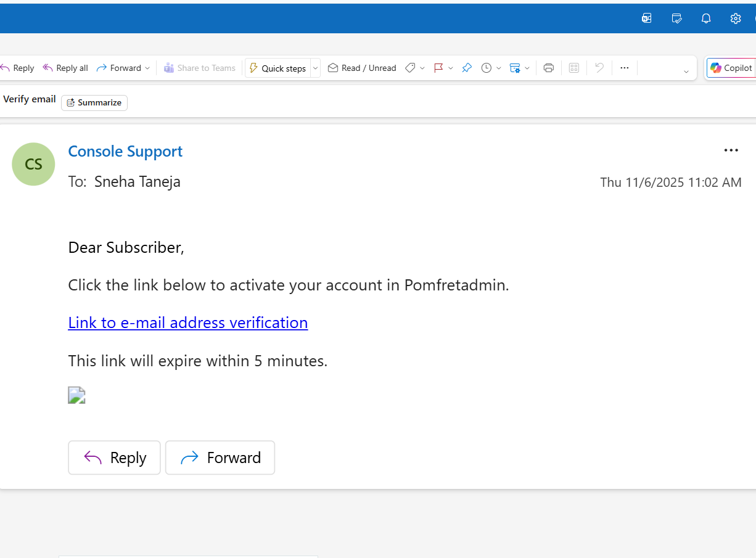Screen dimensions: 756x558
Task: Click the large Reply button below message
Action: (x=114, y=457)
